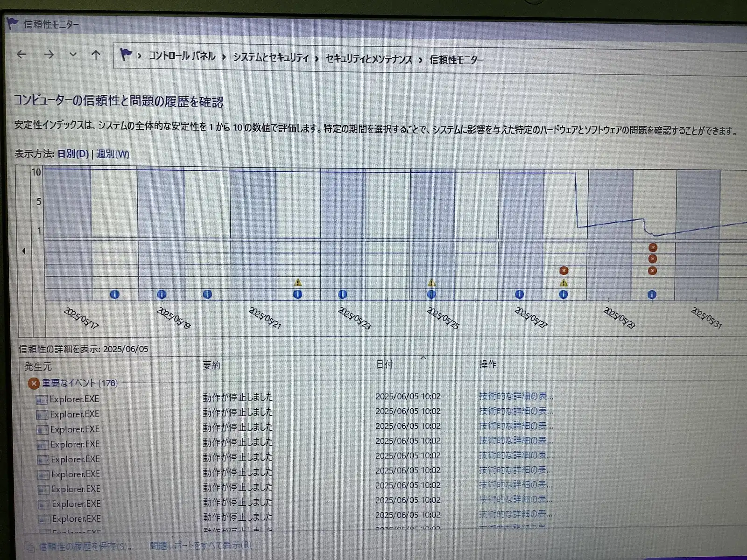747x560 pixels.
Task: Select the 2025/05/17 column in the chart
Action: [68, 233]
